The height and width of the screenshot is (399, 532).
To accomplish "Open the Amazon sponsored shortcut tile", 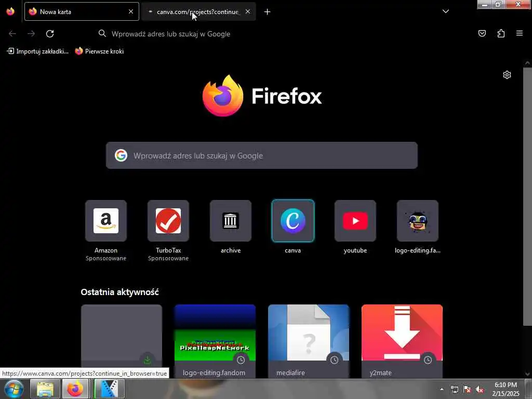I will (x=106, y=221).
